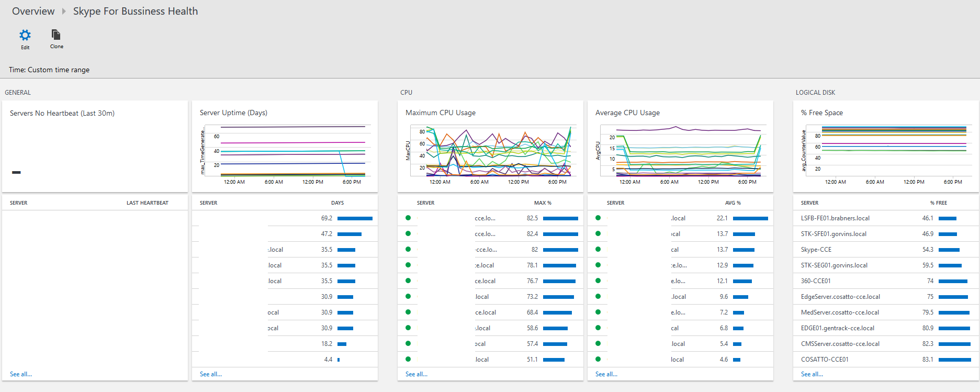
Task: Select the Skype-CCE server row
Action: point(886,250)
